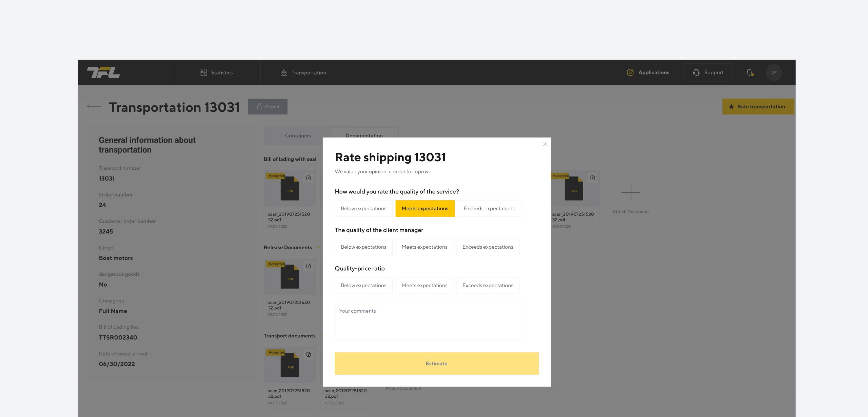Image resolution: width=868 pixels, height=417 pixels.
Task: Choose Exceeds expectations for client manager
Action: pyautogui.click(x=488, y=247)
